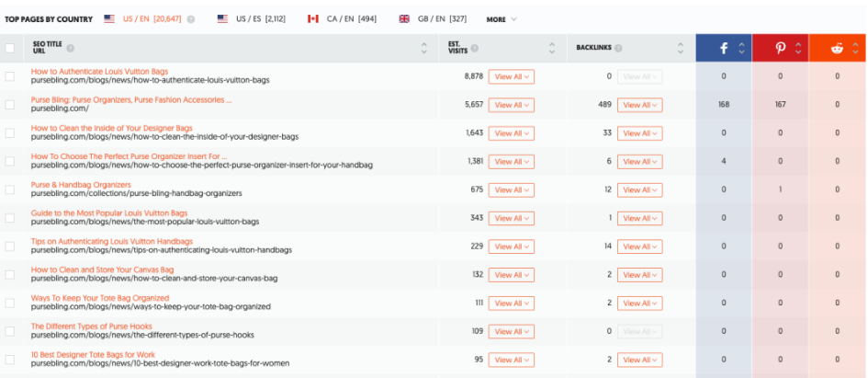Sort by Backlinks column using sort arrows
This screenshot has height=378, width=868.
[x=680, y=49]
